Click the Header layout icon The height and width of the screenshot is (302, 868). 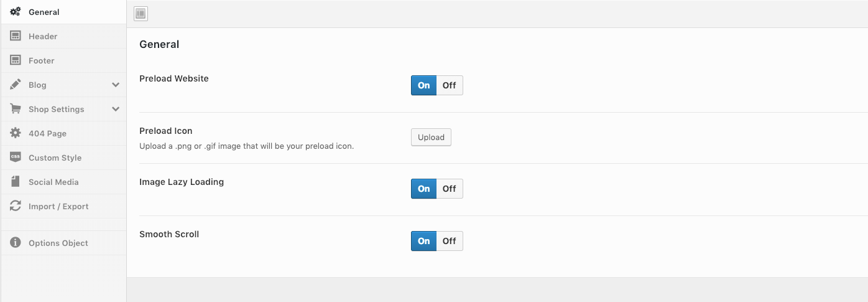(x=16, y=36)
